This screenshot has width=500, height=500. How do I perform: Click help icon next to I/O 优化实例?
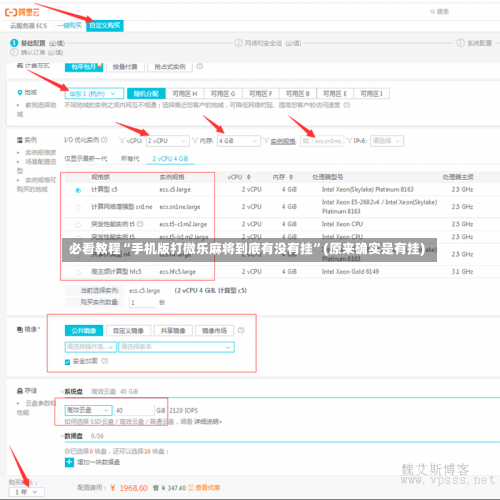pyautogui.click(x=104, y=140)
